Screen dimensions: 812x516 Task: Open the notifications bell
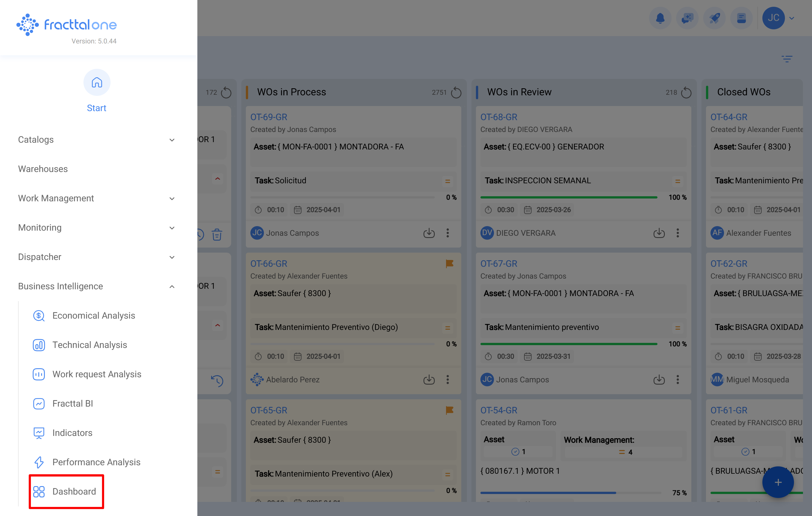pyautogui.click(x=660, y=18)
